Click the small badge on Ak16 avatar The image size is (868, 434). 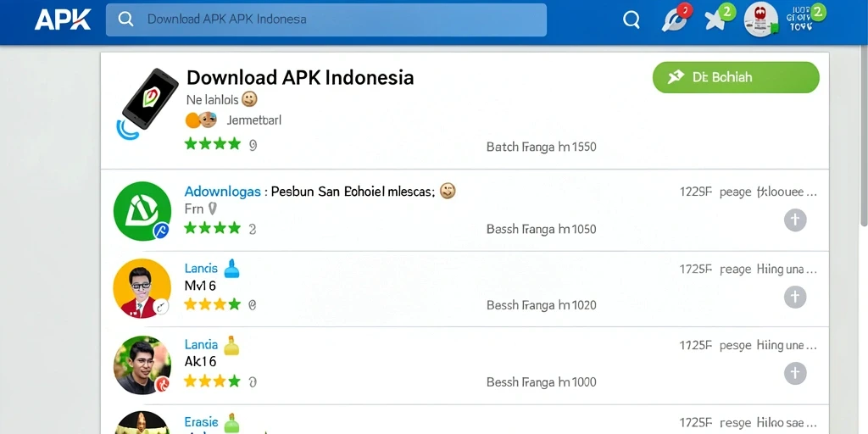tap(162, 384)
